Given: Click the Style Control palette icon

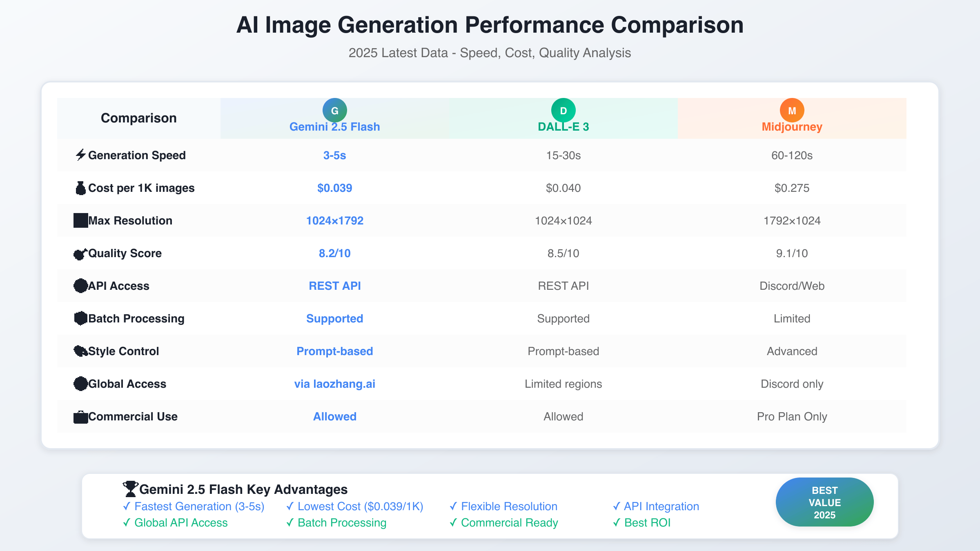Looking at the screenshot, I should click(x=80, y=351).
